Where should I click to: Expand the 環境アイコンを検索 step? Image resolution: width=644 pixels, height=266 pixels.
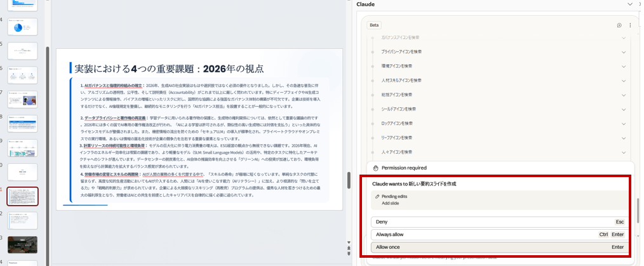pyautogui.click(x=624, y=65)
